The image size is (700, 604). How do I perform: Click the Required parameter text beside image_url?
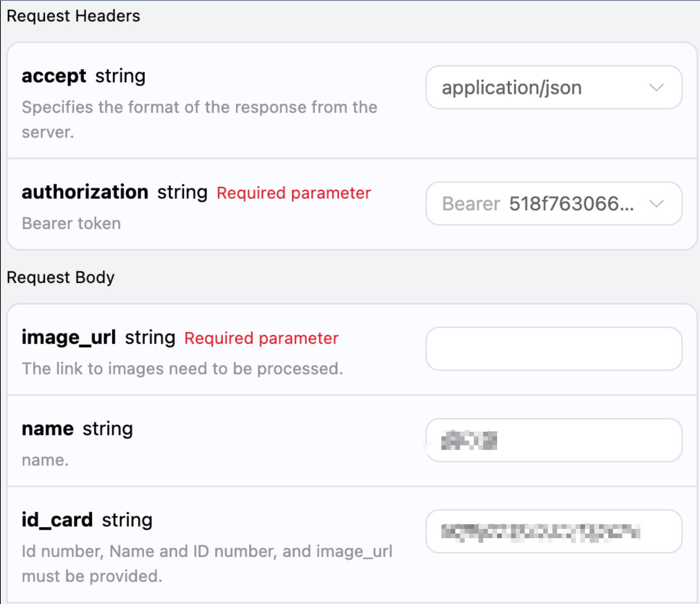tap(261, 338)
